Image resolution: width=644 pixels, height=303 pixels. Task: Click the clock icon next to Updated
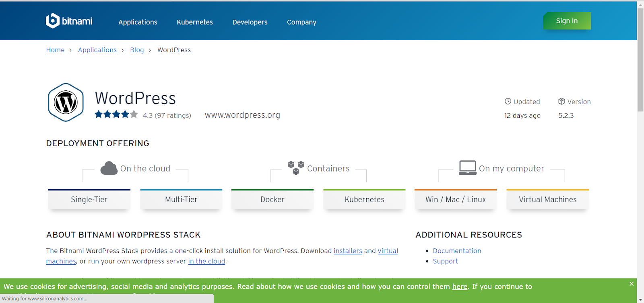point(508,101)
